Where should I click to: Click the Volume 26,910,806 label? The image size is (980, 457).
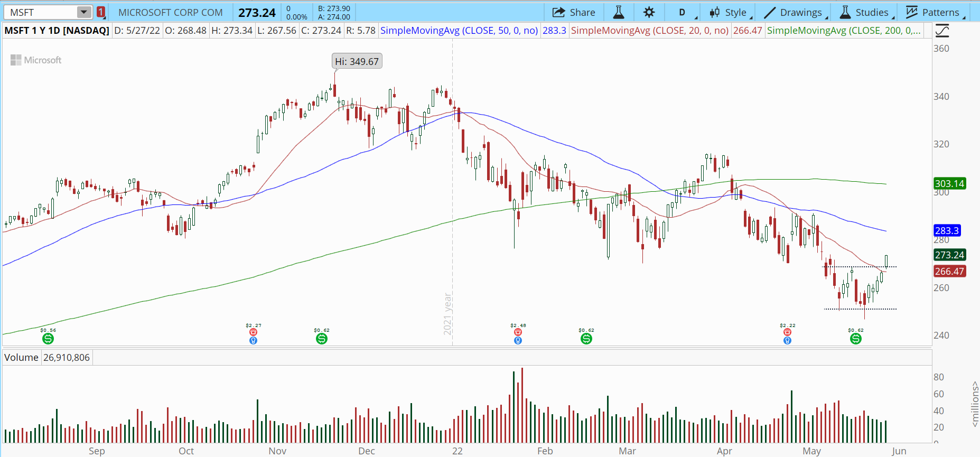[47, 358]
